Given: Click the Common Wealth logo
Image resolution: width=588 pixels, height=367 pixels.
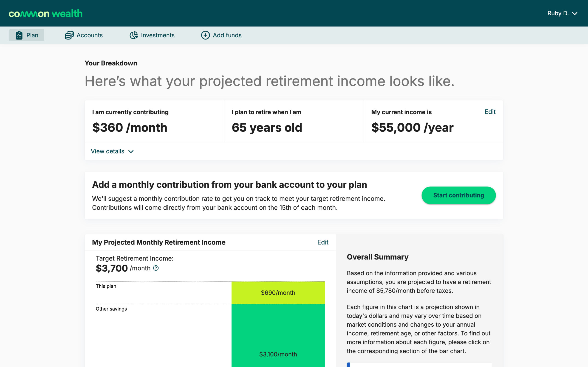Looking at the screenshot, I should [46, 14].
